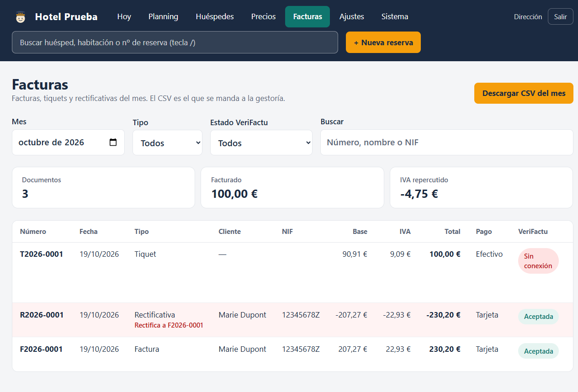Click the Dirección label in header

[528, 17]
